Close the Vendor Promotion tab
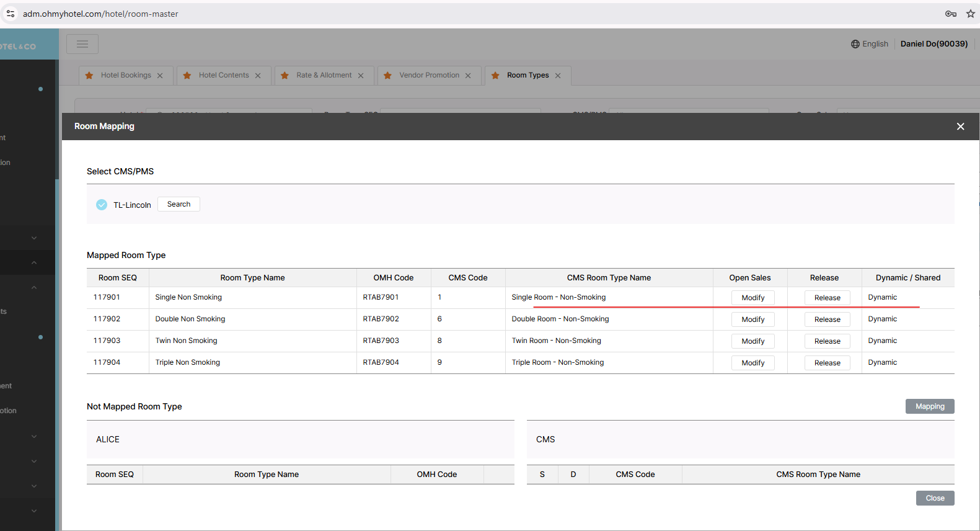980x531 pixels. click(x=468, y=76)
